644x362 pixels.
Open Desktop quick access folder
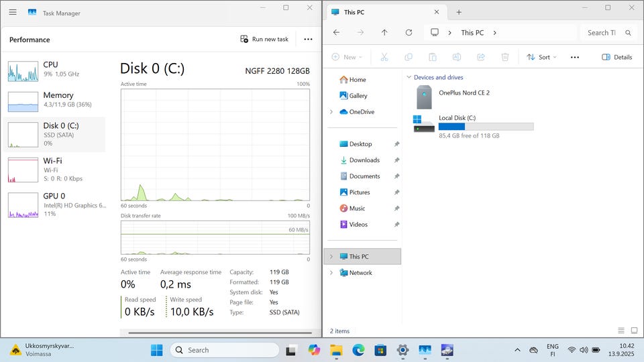tap(356, 144)
